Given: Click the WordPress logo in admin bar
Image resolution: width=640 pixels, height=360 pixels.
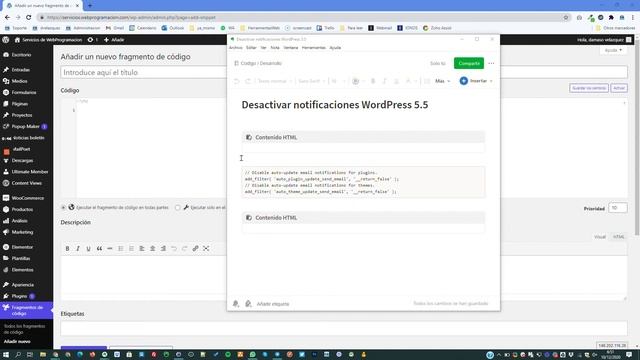Looking at the screenshot, I should 6,40.
